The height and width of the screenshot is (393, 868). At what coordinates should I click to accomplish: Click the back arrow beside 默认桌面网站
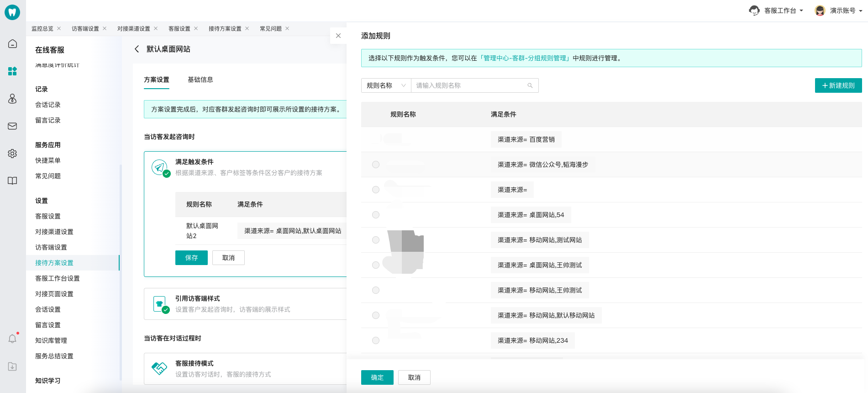137,49
